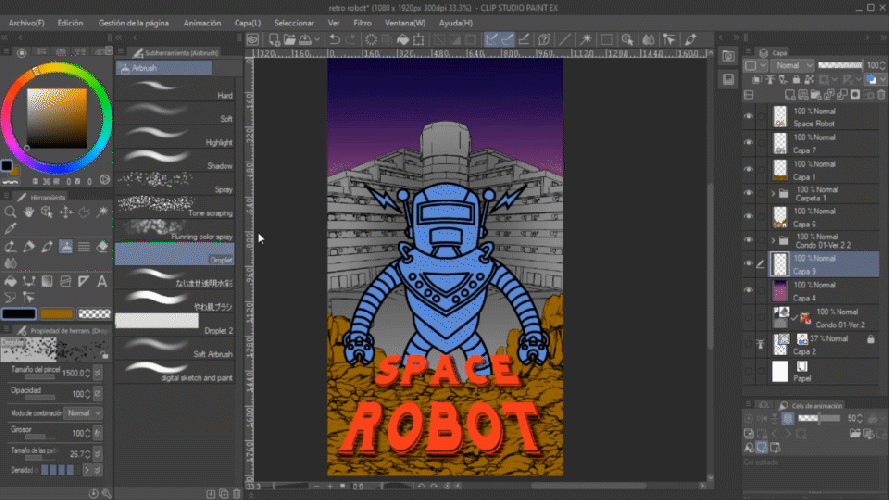Select the Text tool
The image size is (889, 500).
coord(103,281)
